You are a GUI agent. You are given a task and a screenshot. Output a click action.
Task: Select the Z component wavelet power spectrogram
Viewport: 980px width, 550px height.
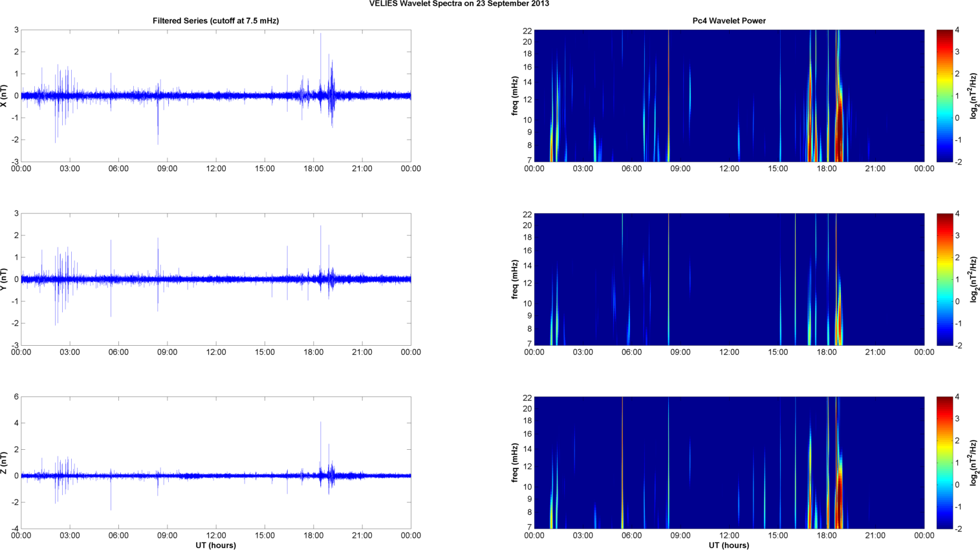(x=729, y=463)
